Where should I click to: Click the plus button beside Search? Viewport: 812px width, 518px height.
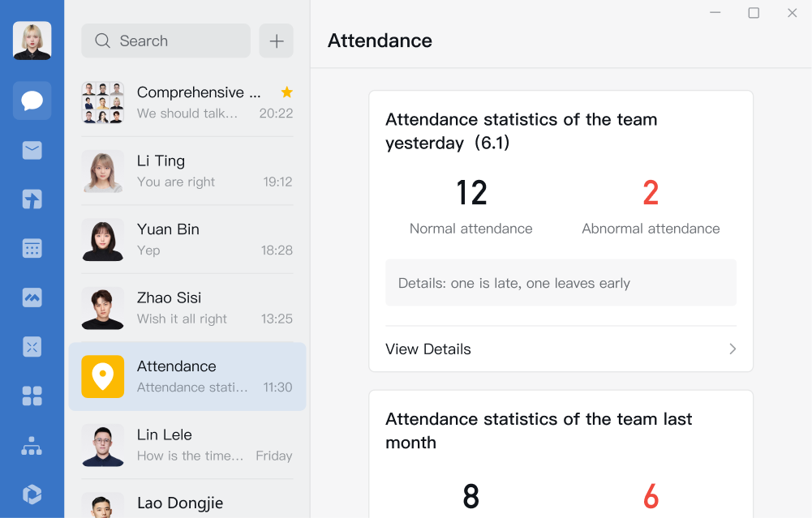(x=276, y=41)
